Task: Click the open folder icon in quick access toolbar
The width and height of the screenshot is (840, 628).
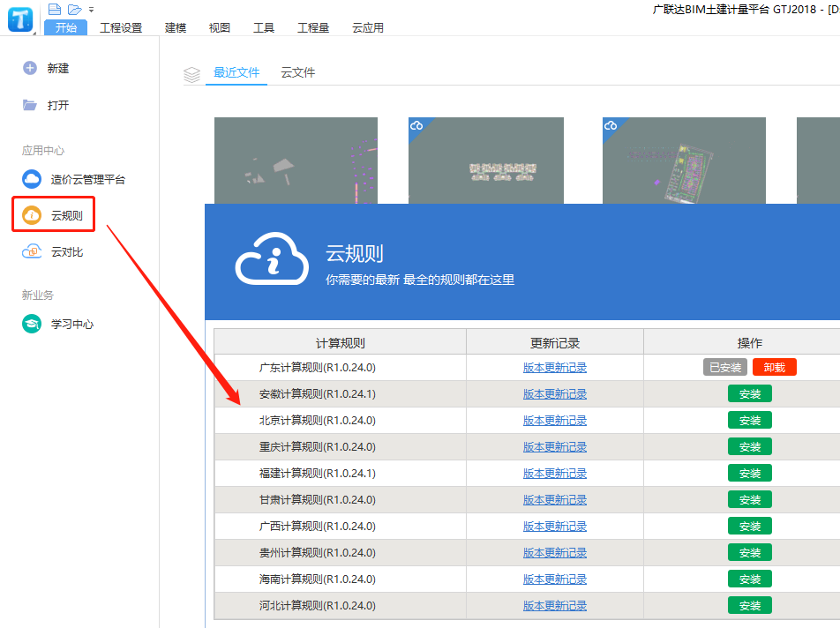Action: pyautogui.click(x=74, y=10)
